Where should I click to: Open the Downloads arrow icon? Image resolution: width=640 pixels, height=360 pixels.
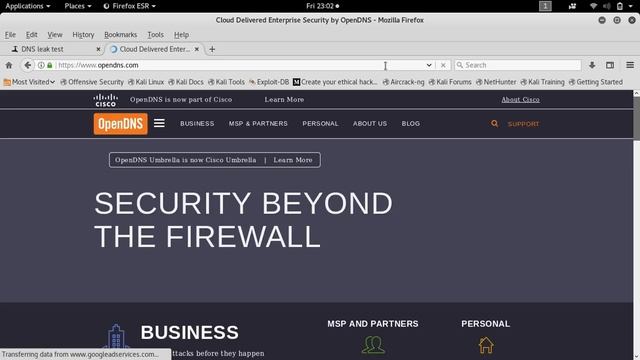[592, 65]
